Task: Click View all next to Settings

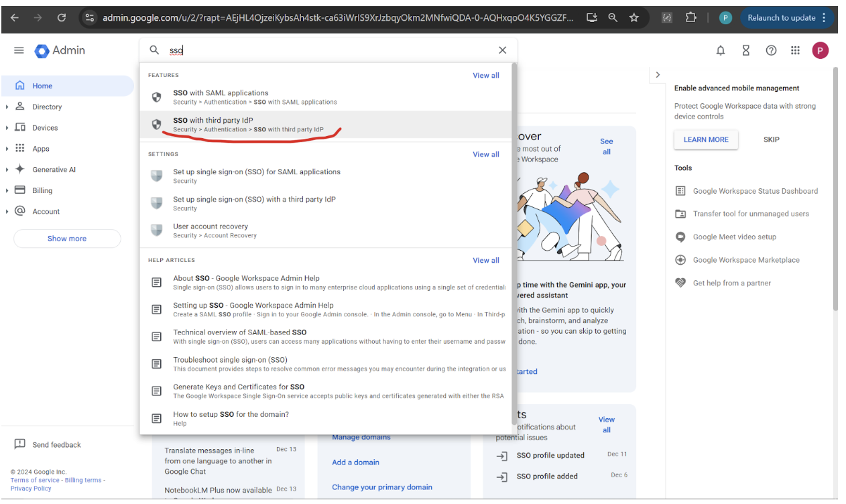Action: [486, 154]
